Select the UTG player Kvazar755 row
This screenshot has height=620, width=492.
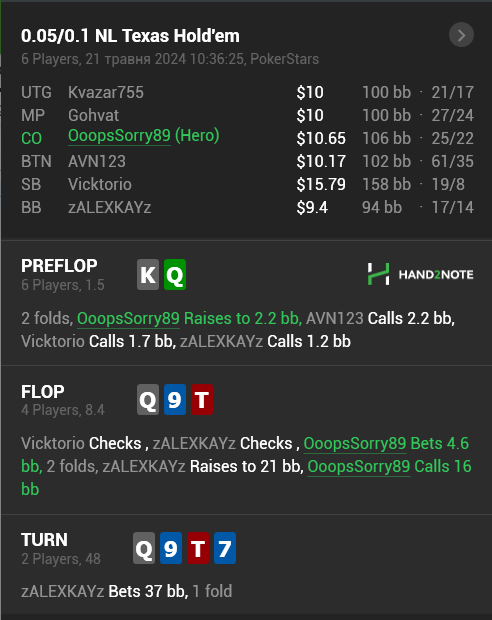247,93
